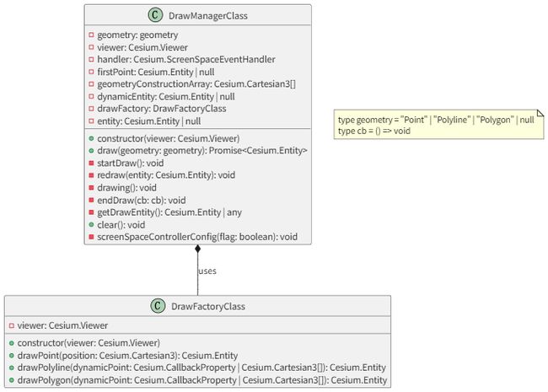Click the 'uses' relationship label

pyautogui.click(x=207, y=271)
